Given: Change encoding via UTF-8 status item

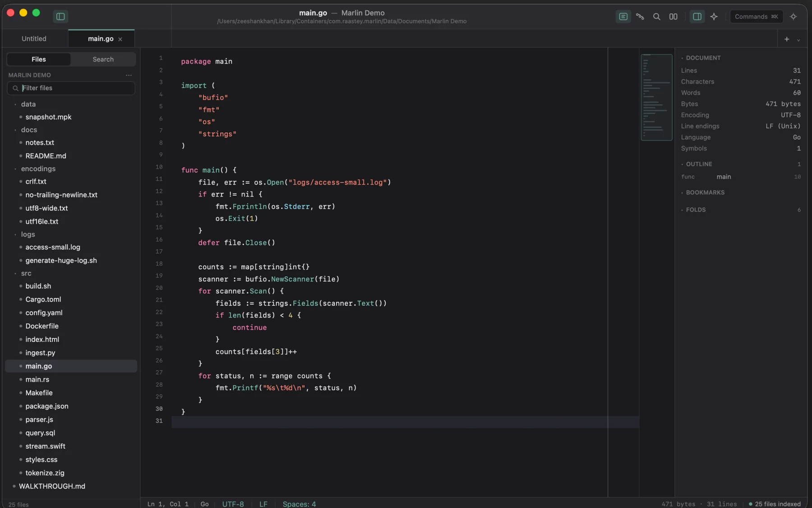Looking at the screenshot, I should pyautogui.click(x=233, y=504).
